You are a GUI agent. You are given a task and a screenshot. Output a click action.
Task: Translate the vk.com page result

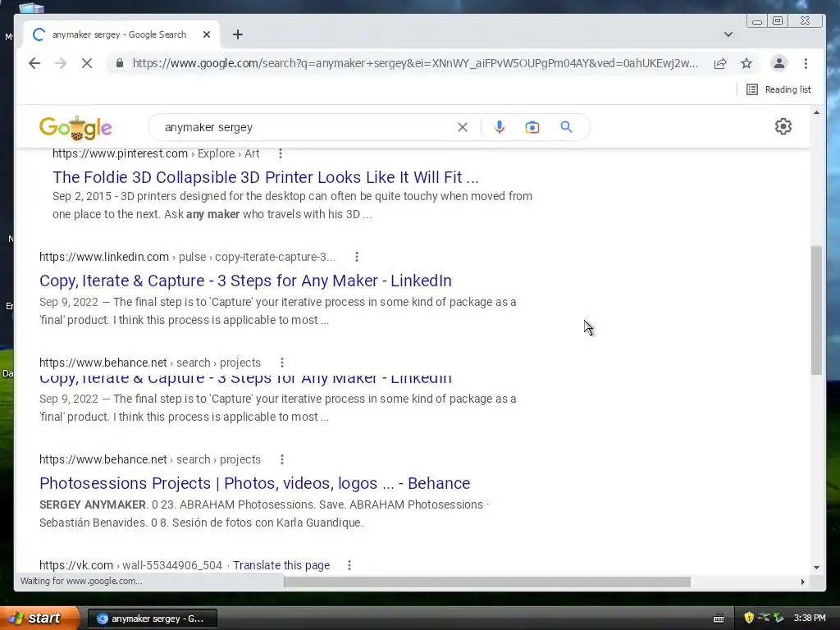pos(281,565)
